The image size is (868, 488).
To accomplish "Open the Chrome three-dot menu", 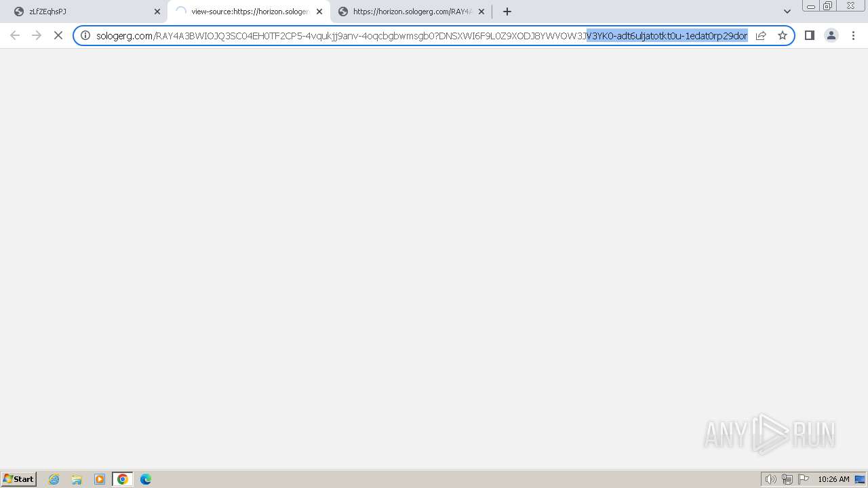I will [854, 35].
